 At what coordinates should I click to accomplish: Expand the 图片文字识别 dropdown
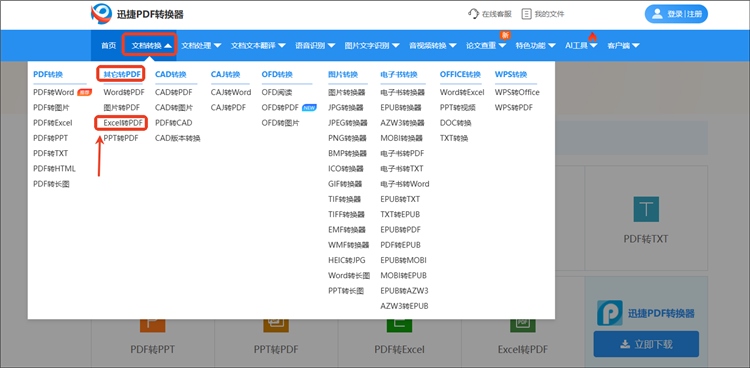coord(372,45)
